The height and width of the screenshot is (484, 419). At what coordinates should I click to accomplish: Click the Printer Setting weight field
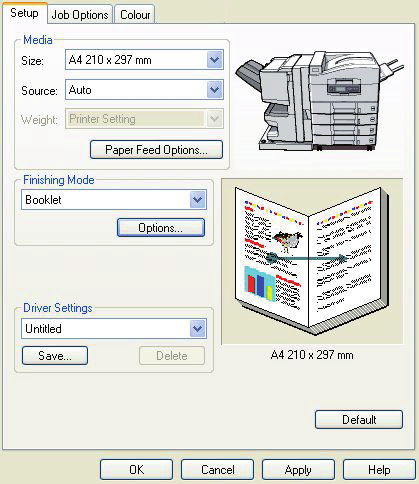(144, 119)
